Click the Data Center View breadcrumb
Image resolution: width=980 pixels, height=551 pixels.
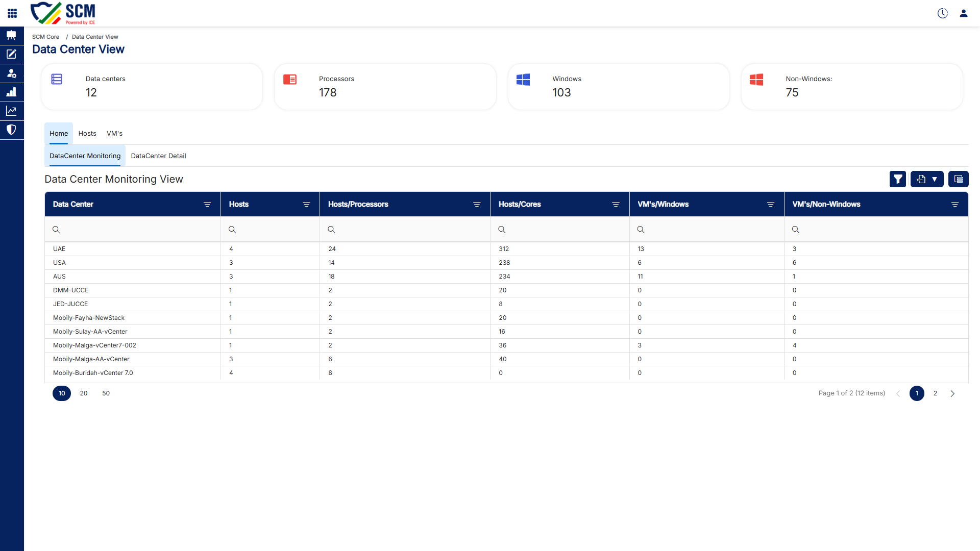coord(95,37)
